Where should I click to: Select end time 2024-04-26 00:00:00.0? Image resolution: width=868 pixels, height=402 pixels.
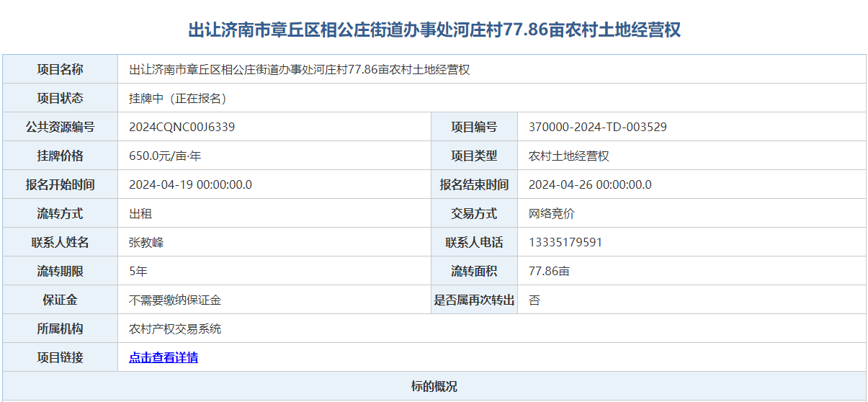(591, 185)
